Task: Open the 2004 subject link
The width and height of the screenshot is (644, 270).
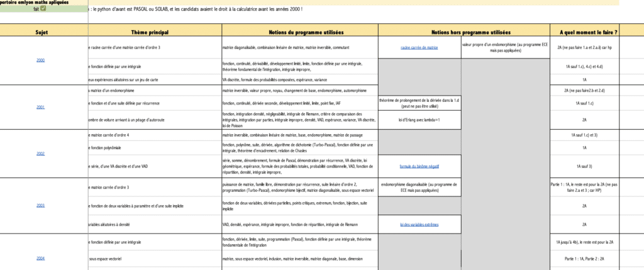Action: pyautogui.click(x=41, y=259)
